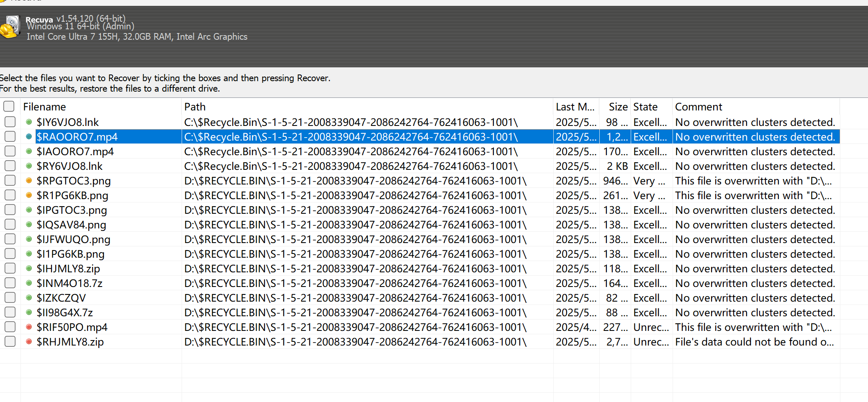This screenshot has width=868, height=402.
Task: Tick the select-all checkbox in header
Action: pos(9,107)
